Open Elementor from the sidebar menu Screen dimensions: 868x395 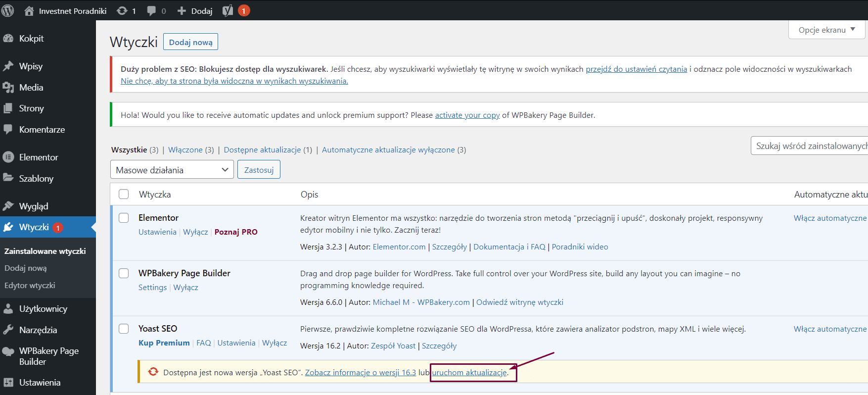click(39, 157)
